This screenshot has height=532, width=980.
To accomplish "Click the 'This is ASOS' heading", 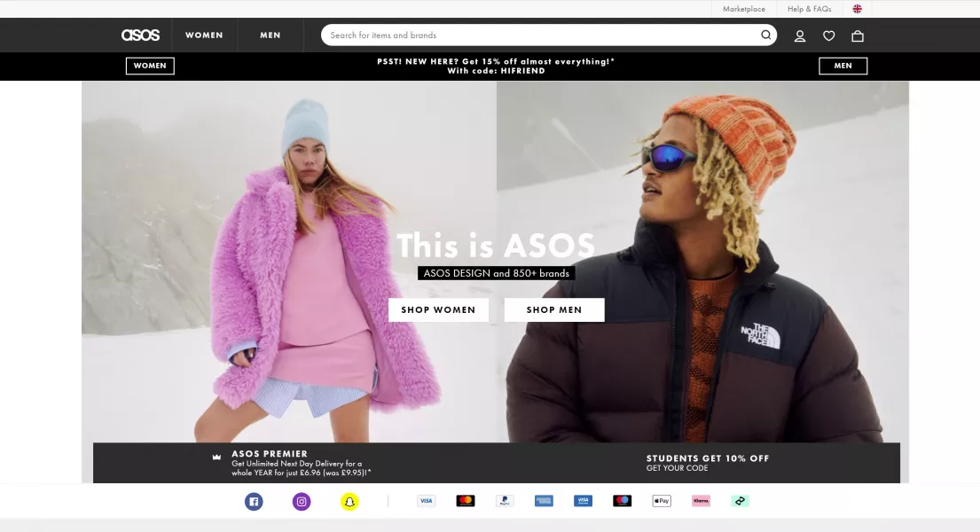I will (x=497, y=245).
